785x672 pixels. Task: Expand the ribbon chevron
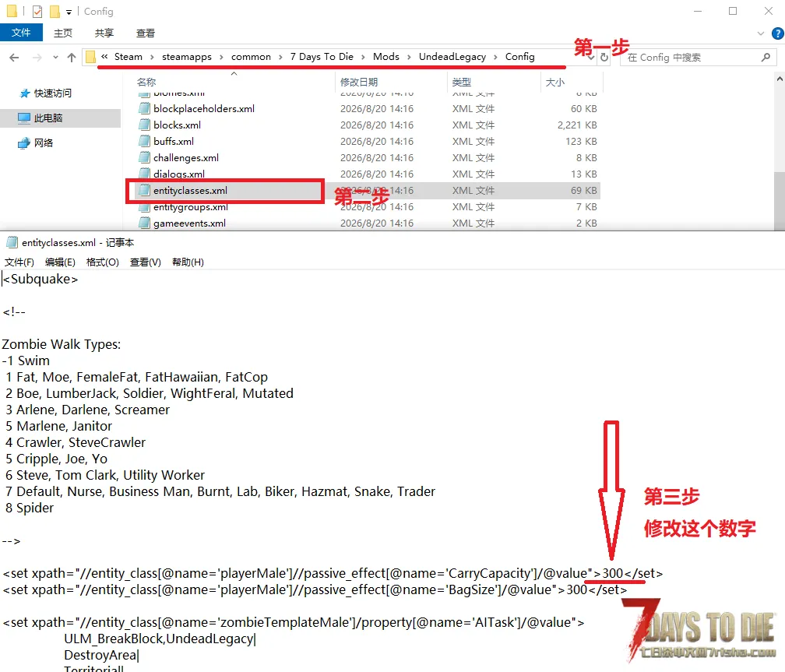point(760,33)
